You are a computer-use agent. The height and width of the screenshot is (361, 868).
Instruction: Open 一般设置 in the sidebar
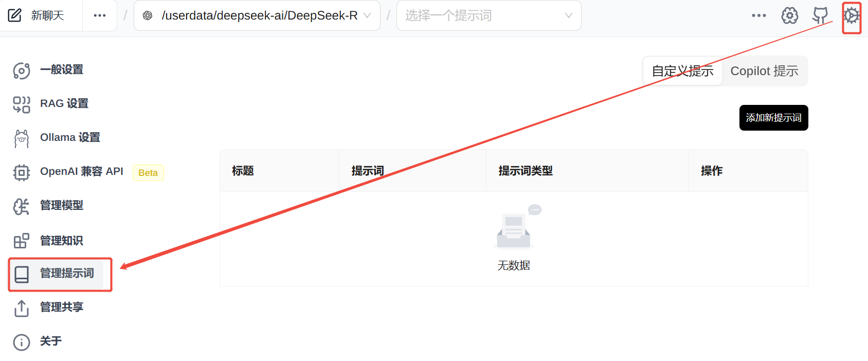pos(61,70)
